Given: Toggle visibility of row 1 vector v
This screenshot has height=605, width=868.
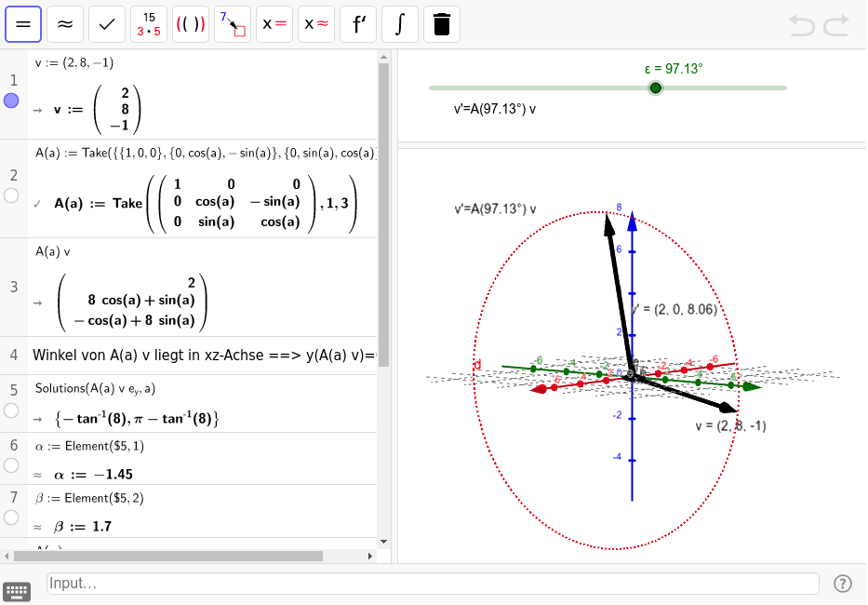Looking at the screenshot, I should (11, 101).
